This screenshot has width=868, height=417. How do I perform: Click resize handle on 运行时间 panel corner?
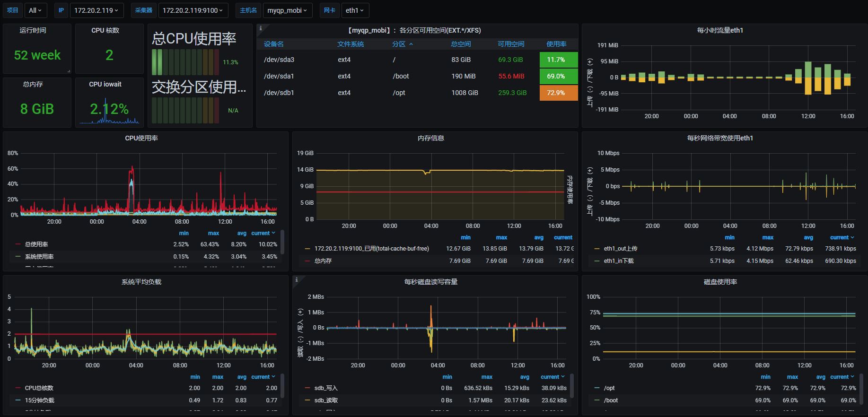pyautogui.click(x=68, y=71)
